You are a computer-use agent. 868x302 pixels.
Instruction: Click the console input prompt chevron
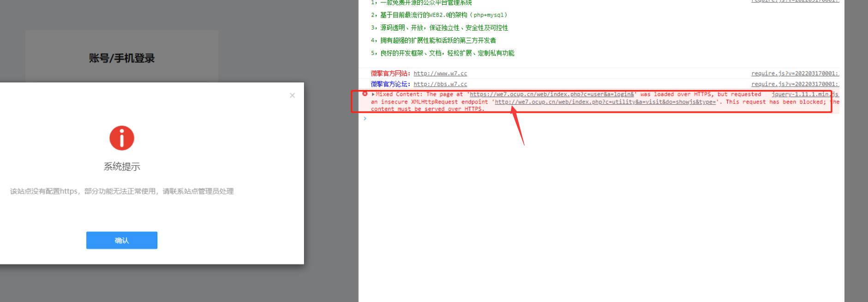coord(365,119)
